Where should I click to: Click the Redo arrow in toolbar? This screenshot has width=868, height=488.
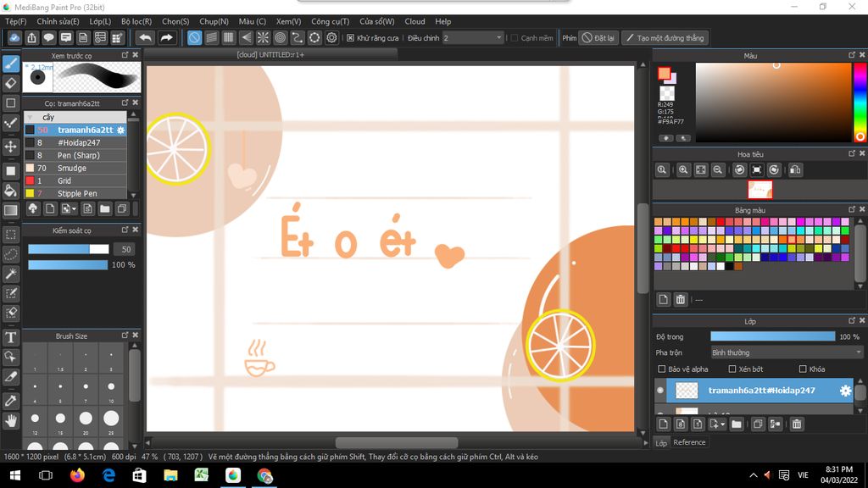coord(166,37)
